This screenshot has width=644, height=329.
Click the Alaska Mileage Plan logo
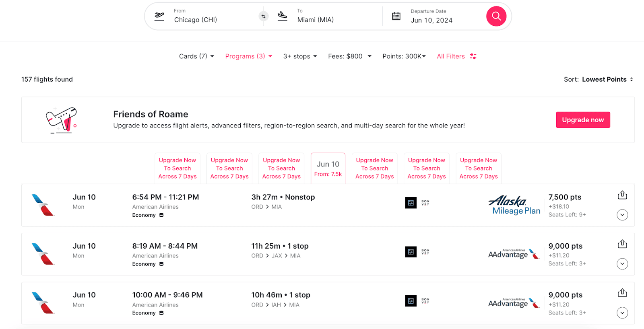coord(514,205)
